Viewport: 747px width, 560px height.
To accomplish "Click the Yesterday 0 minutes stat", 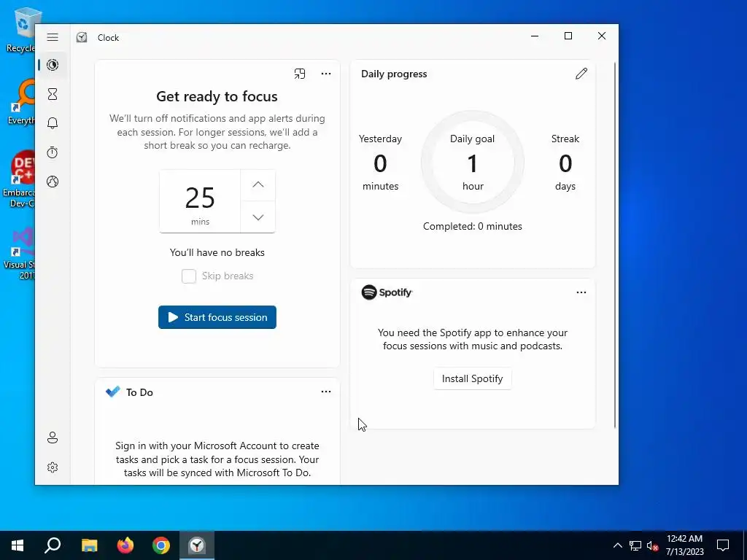I will (x=380, y=163).
